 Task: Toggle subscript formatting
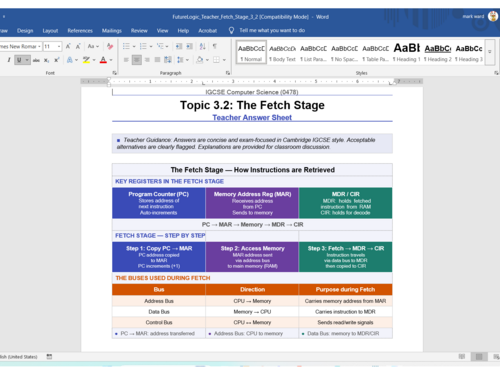tap(47, 60)
